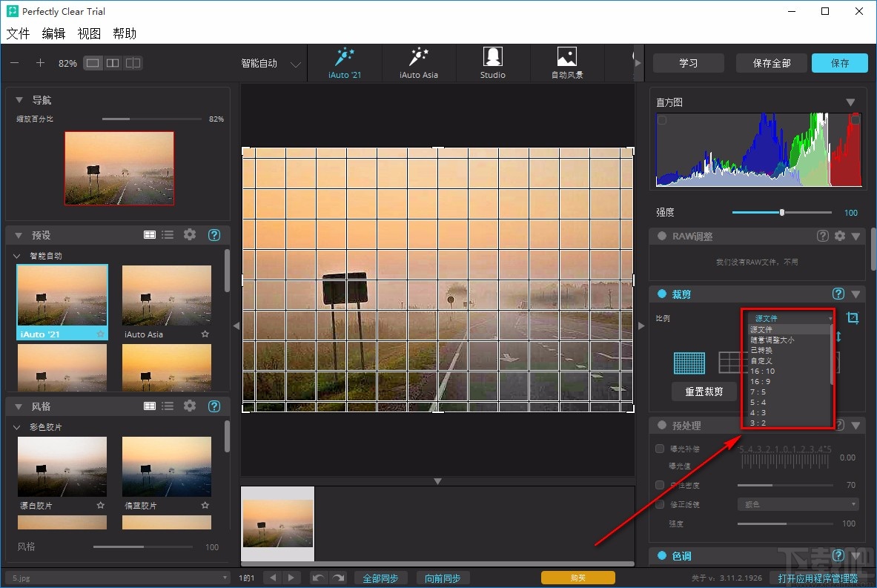Toggle the 裁剪 section on/off circle
Viewport: 877px width, 588px height.
tap(662, 294)
